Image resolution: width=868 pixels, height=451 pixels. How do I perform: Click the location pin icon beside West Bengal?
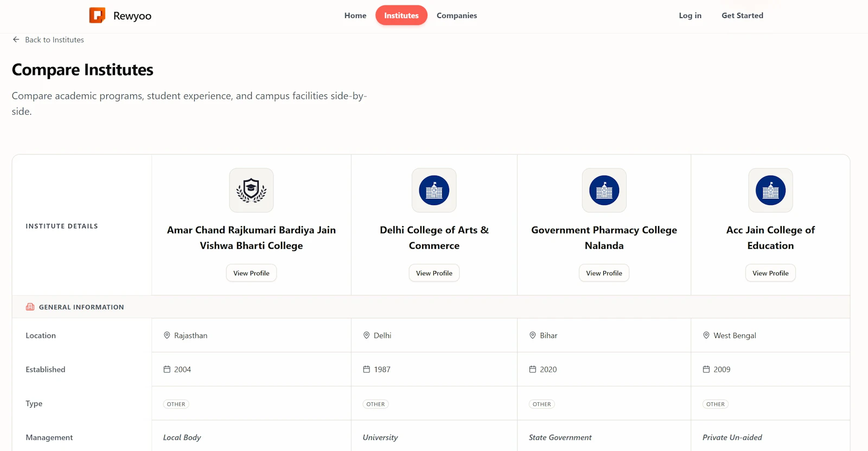(x=706, y=336)
